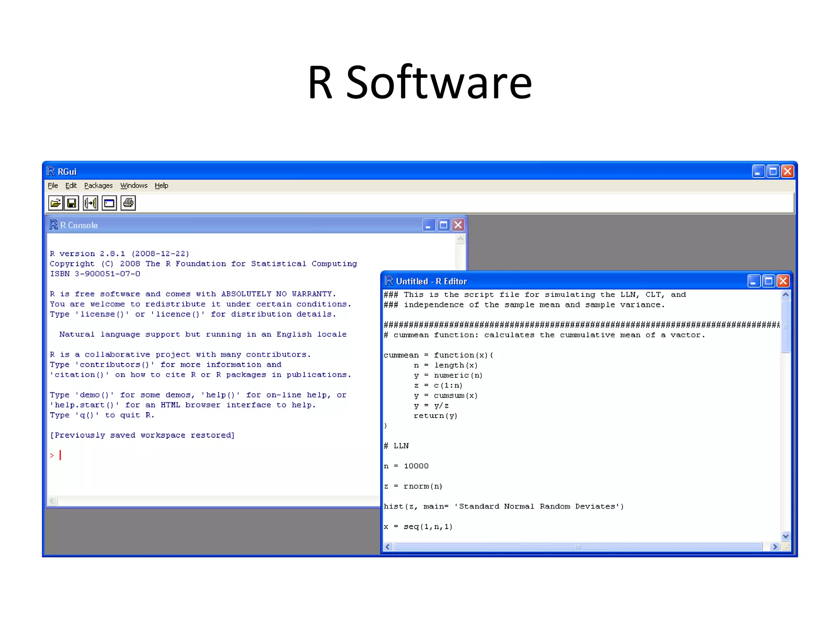Click 'R version 2.8.1' line in console
Image resolution: width=840 pixels, height=630 pixels.
click(120, 253)
